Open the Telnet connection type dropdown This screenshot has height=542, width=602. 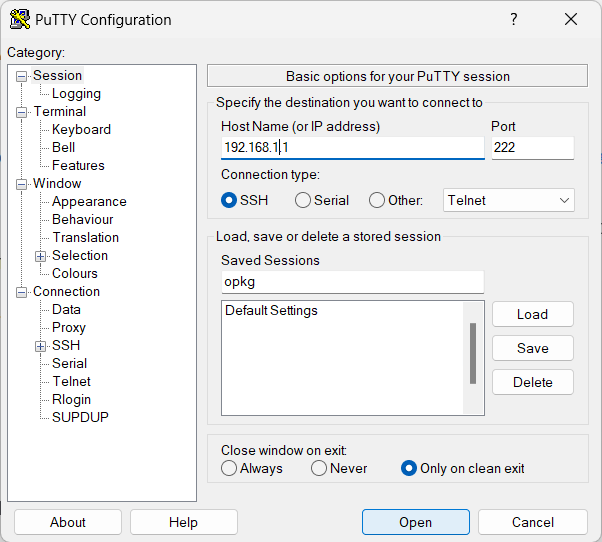pos(509,200)
